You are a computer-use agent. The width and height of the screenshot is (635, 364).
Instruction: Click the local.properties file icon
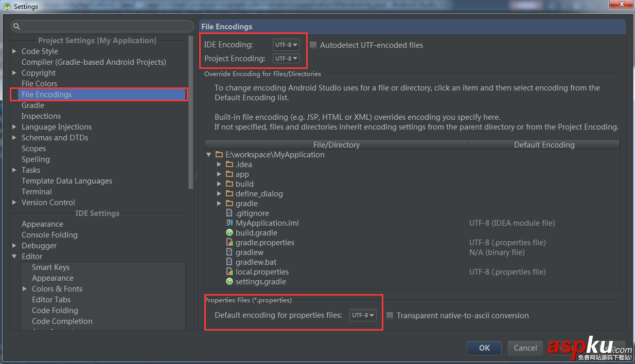(230, 271)
